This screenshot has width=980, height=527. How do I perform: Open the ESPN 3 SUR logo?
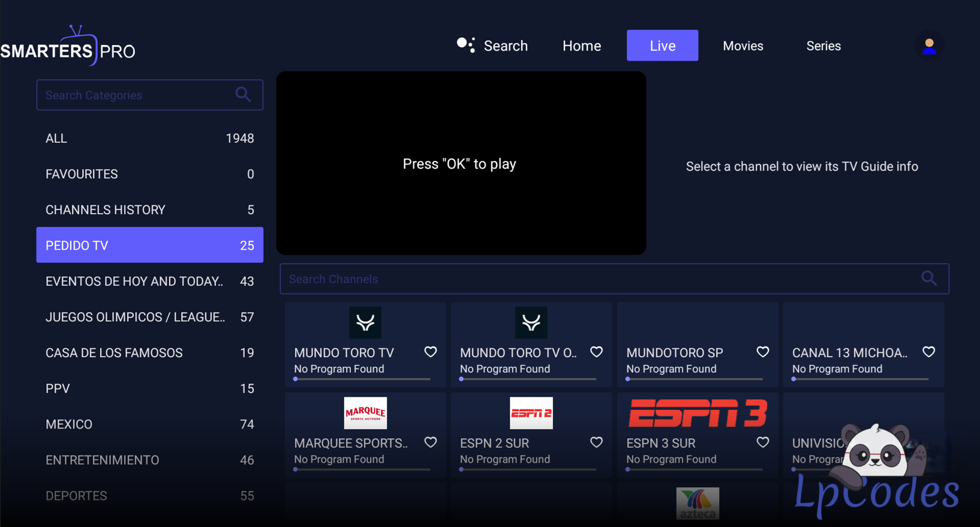coord(697,413)
